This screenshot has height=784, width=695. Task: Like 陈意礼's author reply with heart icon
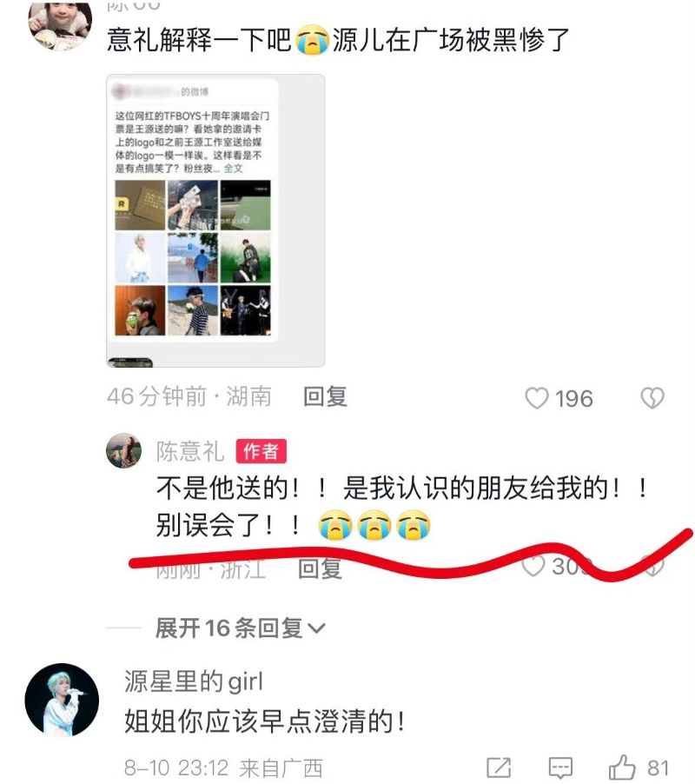tap(533, 566)
